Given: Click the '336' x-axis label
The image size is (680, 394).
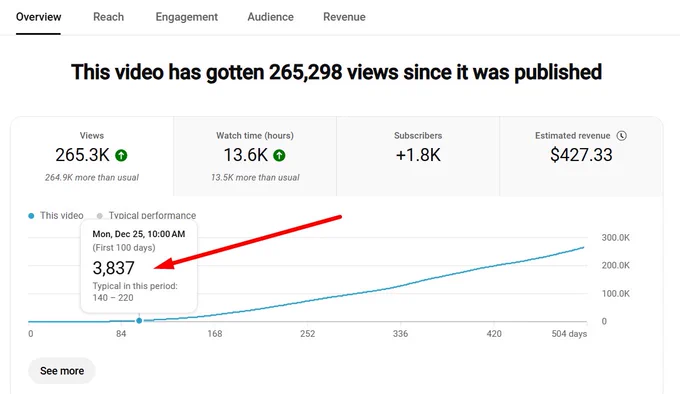Looking at the screenshot, I should (400, 334).
